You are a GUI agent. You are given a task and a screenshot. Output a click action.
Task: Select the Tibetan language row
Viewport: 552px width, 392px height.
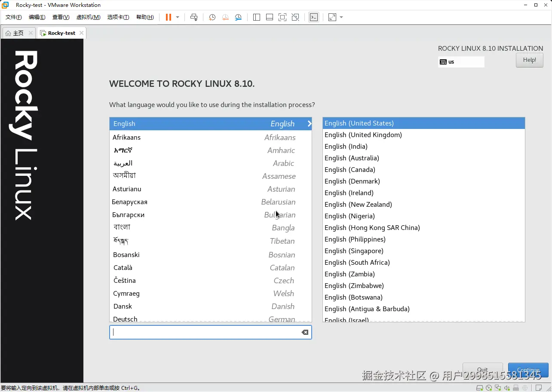pos(211,241)
